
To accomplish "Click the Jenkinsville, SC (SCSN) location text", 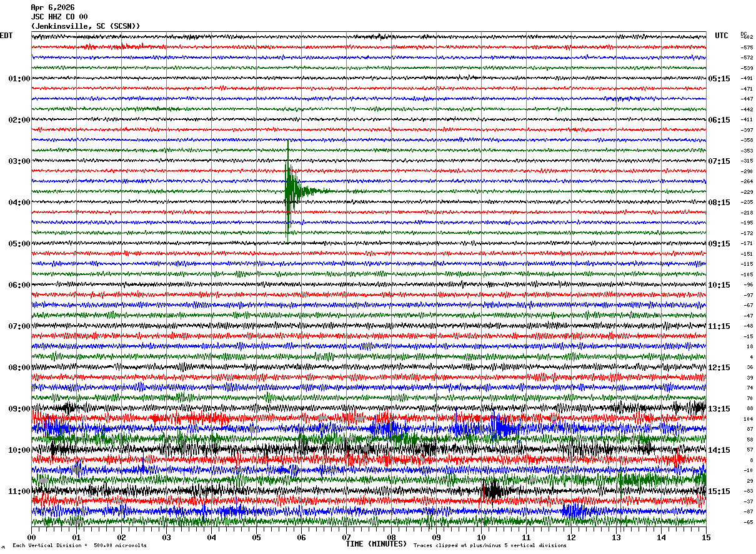I will 86,26.
